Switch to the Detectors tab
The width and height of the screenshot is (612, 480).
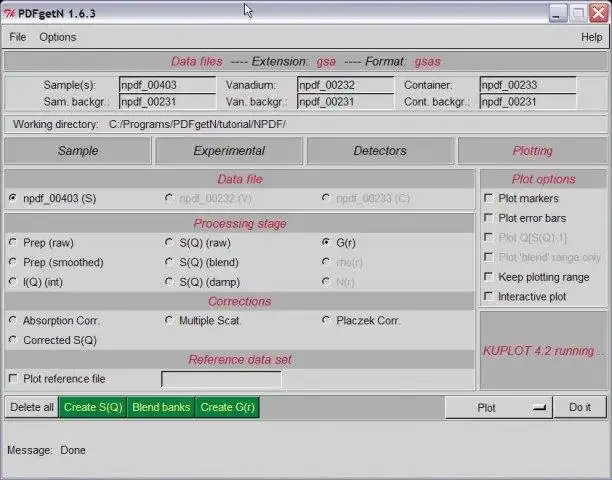tap(380, 151)
